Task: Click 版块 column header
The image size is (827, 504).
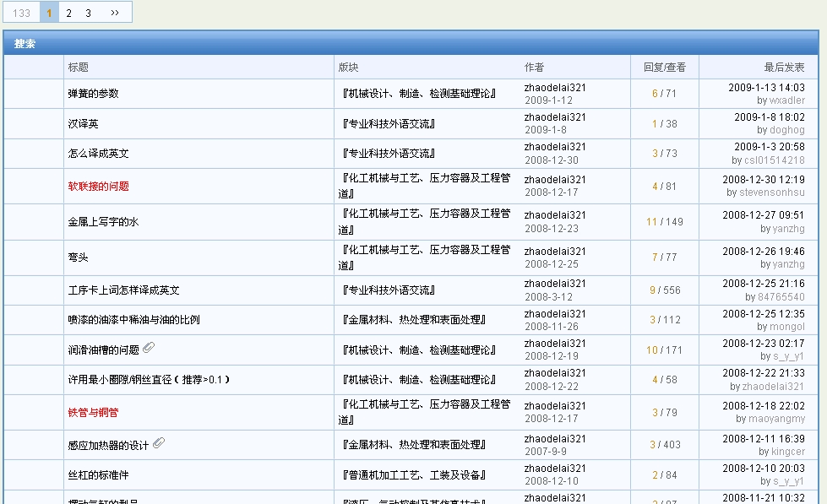Action: pyautogui.click(x=348, y=68)
